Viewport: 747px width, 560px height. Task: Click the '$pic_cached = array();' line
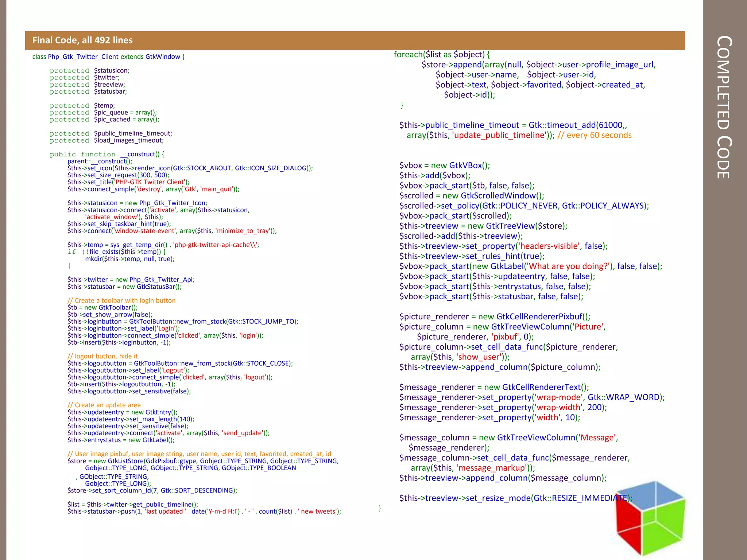click(105, 120)
